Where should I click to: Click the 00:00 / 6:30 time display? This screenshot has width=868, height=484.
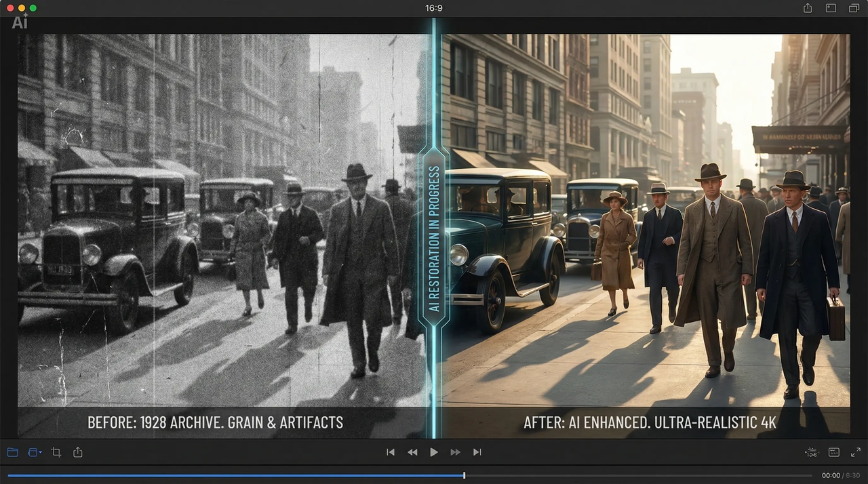(841, 475)
